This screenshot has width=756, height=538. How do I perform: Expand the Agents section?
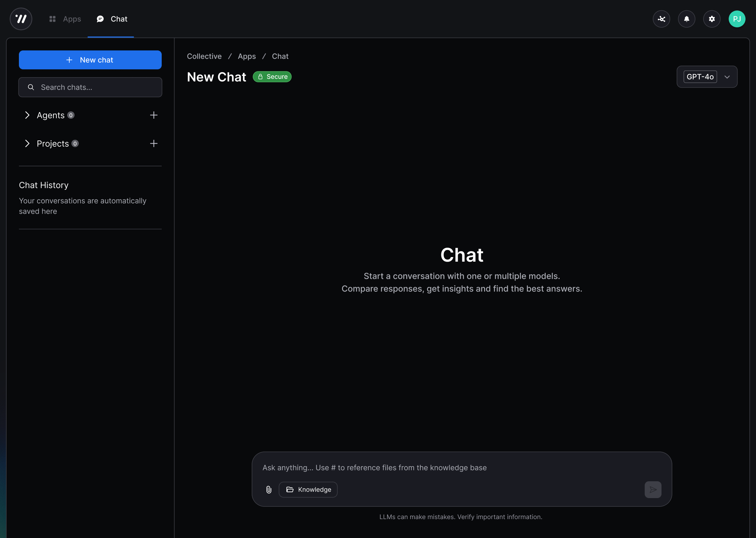[27, 115]
